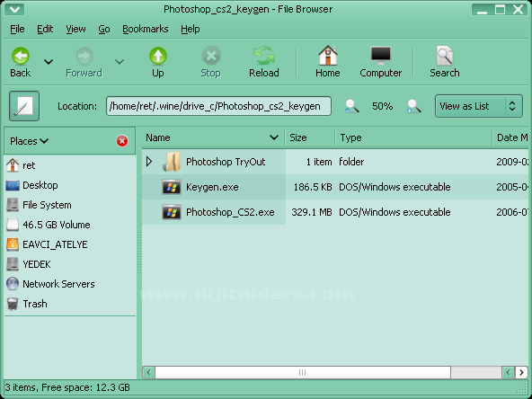Open the 46.5 GB Volume
Viewport: 532px width, 399px height.
(70, 225)
